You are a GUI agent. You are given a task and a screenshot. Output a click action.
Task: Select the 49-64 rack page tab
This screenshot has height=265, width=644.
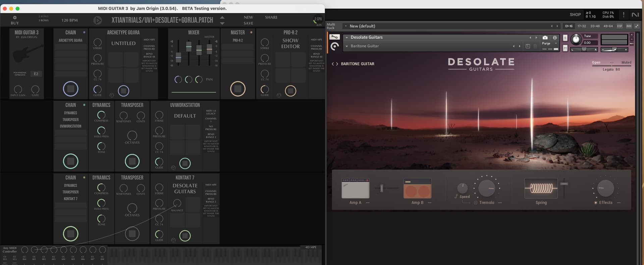608,26
